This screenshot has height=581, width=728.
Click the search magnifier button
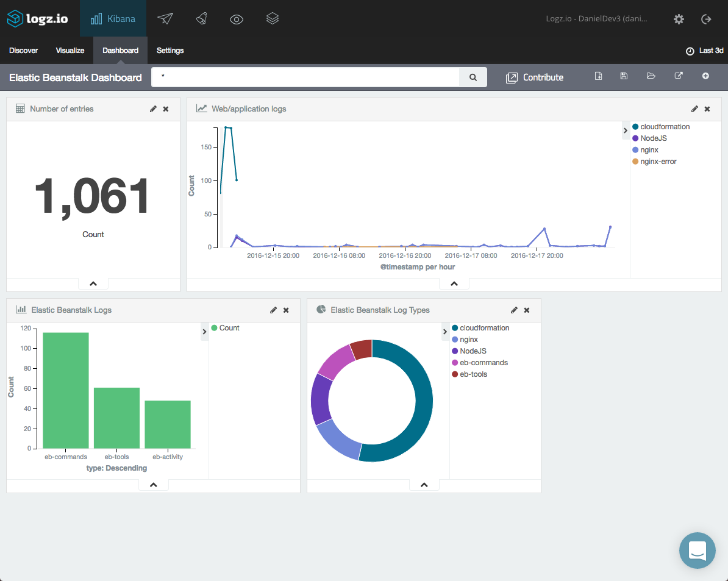tap(473, 77)
